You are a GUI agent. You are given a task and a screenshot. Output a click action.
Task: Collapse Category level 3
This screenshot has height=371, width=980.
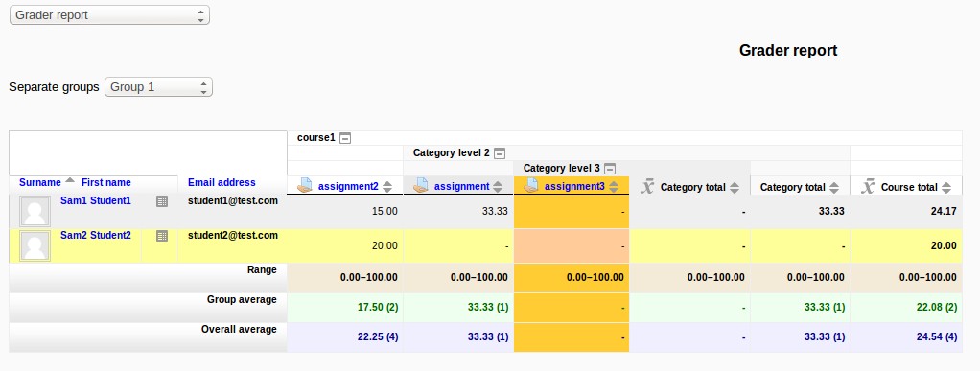click(x=610, y=169)
